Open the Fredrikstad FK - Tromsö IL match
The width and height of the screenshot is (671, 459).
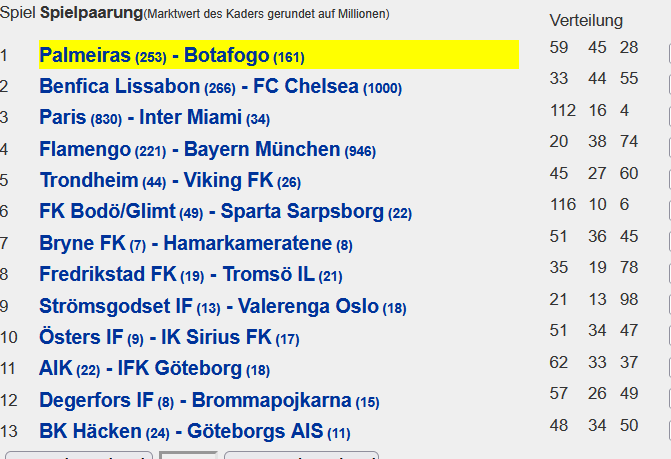click(x=191, y=275)
